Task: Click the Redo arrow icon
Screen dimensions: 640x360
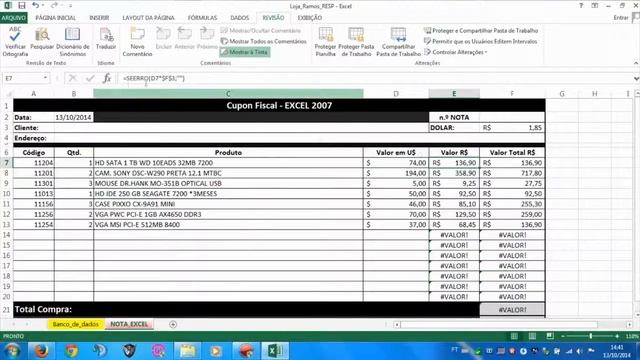Action: [x=54, y=5]
